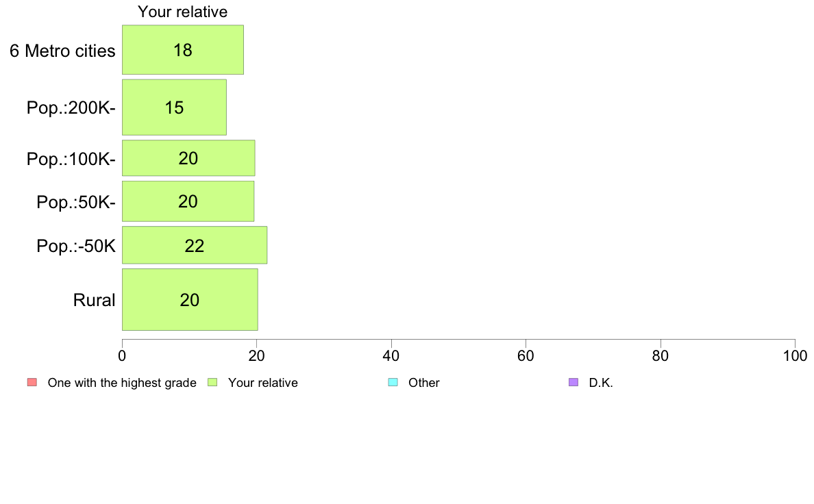The width and height of the screenshot is (814, 504).
Task: Click the 'Pop.:-50K' axis label
Action: [76, 246]
